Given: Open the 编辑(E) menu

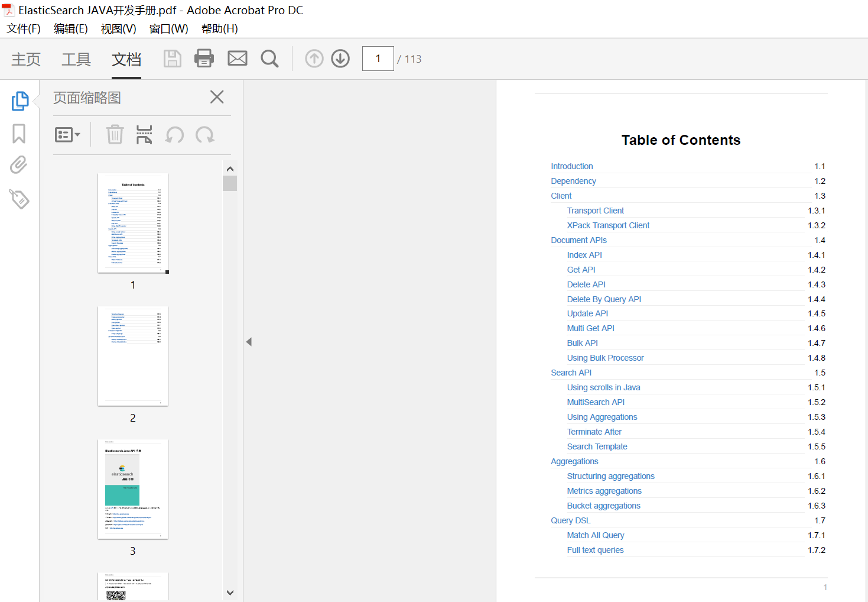Looking at the screenshot, I should click(71, 29).
